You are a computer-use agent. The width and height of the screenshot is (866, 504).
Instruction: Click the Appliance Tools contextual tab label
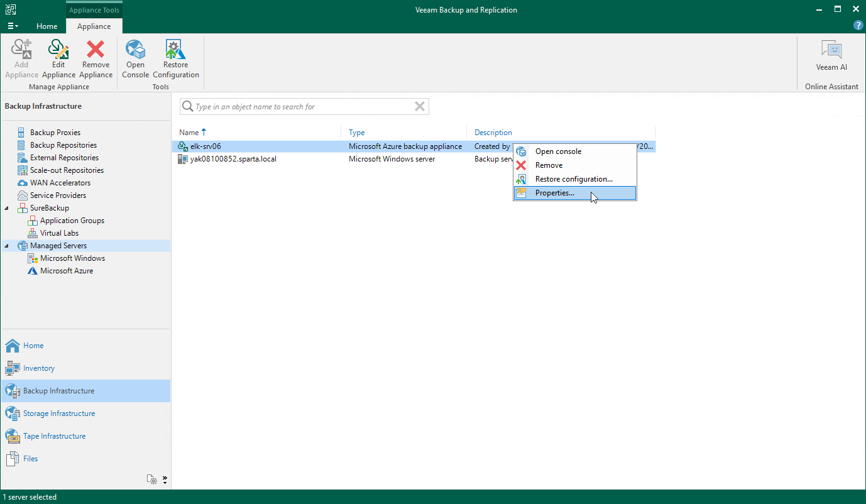coord(94,10)
